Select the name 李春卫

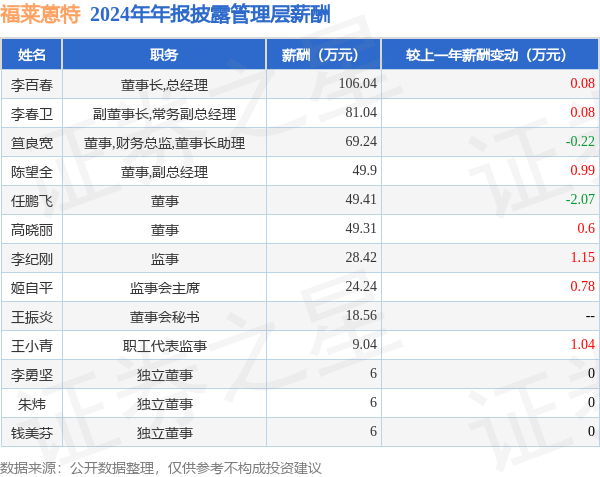click(x=32, y=114)
